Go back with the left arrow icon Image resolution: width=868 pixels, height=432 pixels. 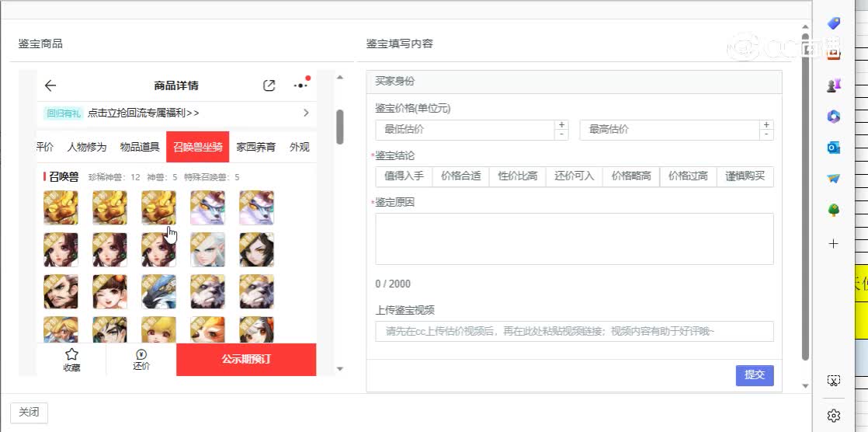[50, 85]
